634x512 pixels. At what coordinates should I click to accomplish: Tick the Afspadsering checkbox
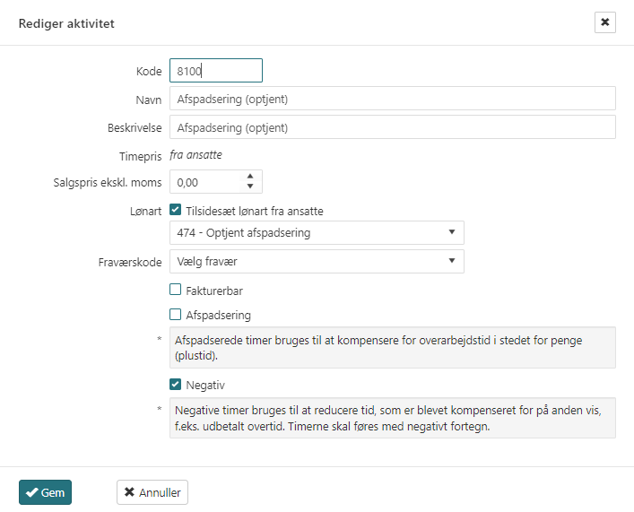tap(176, 315)
